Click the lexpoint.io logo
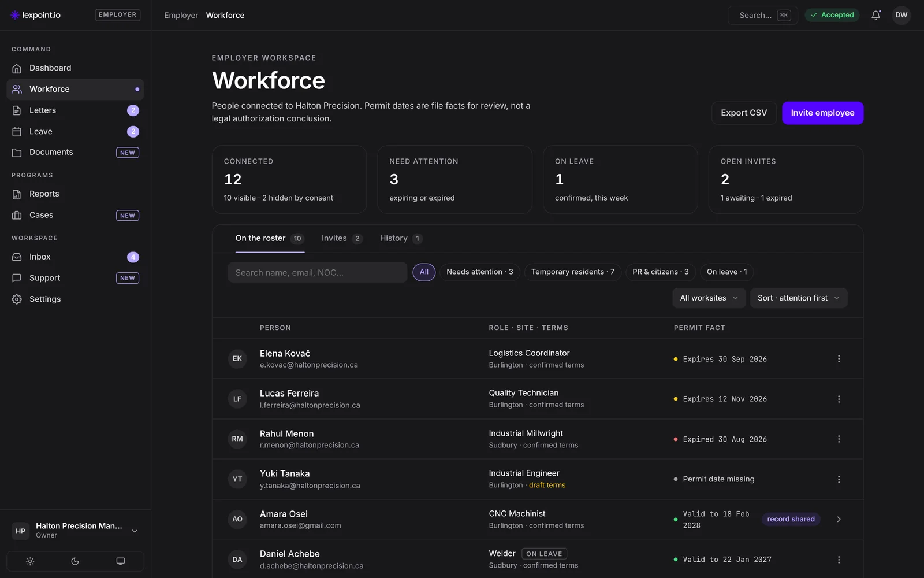924x578 pixels. tap(35, 15)
